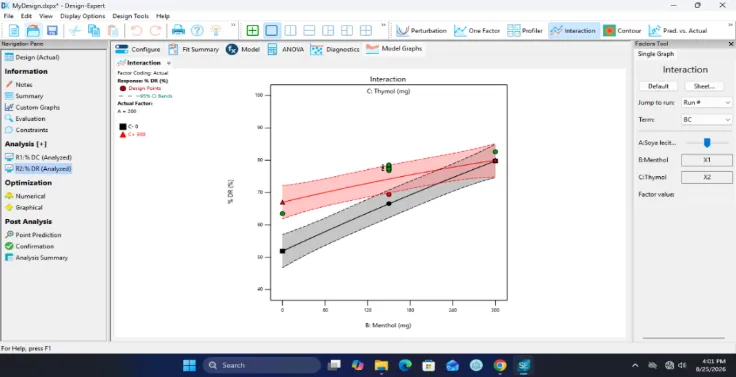Open the One Factor graph
The image size is (736, 377).
tap(477, 31)
